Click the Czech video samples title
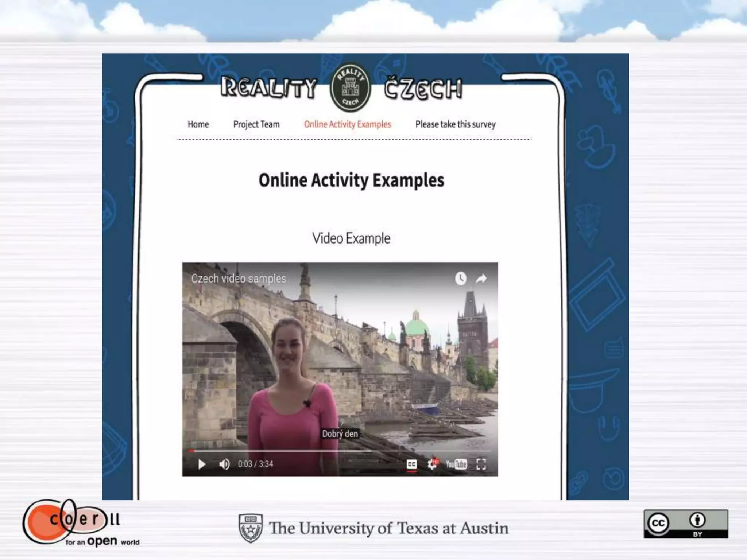 point(239,279)
